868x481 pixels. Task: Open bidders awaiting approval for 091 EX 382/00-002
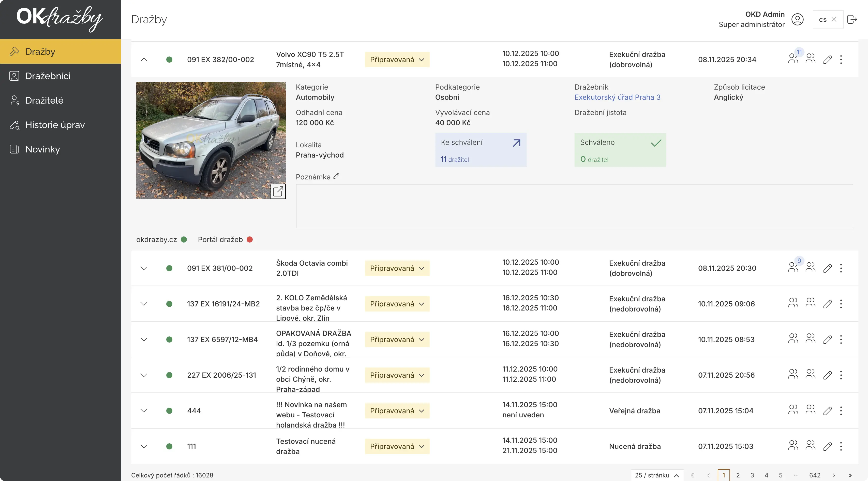tap(794, 59)
